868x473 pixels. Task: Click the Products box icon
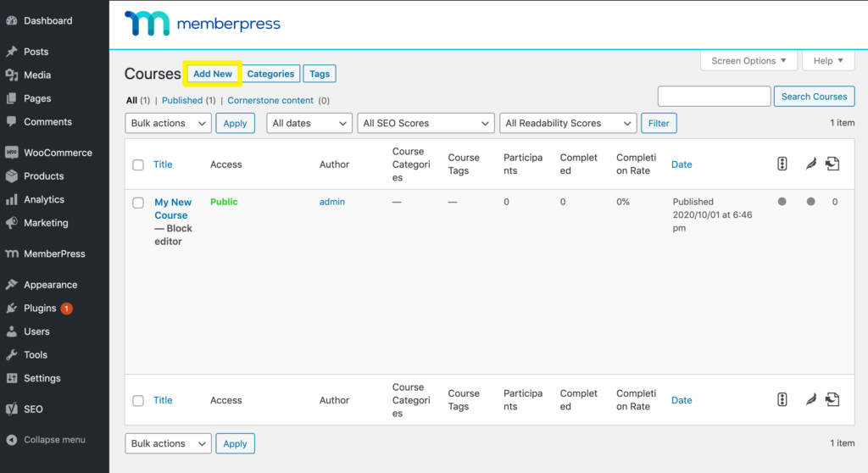(x=12, y=176)
